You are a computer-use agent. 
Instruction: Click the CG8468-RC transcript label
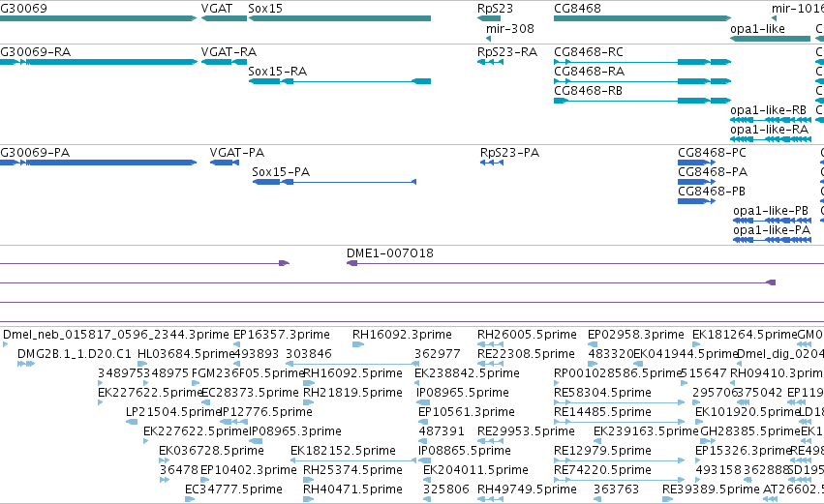(x=589, y=52)
